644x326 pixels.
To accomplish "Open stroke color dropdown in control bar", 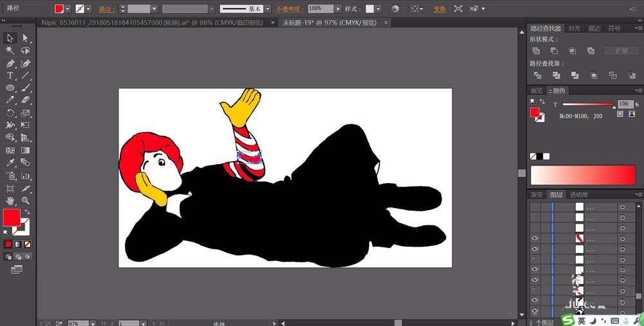I will click(x=88, y=8).
